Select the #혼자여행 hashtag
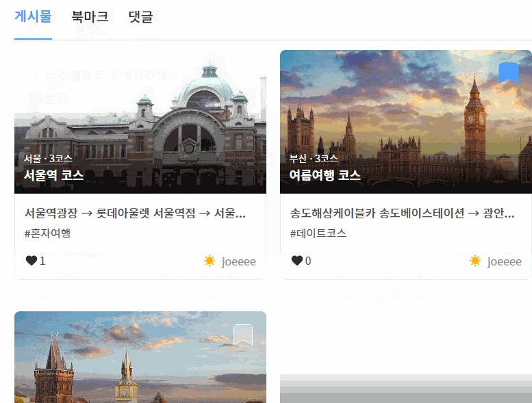This screenshot has height=403, width=532. coord(47,233)
